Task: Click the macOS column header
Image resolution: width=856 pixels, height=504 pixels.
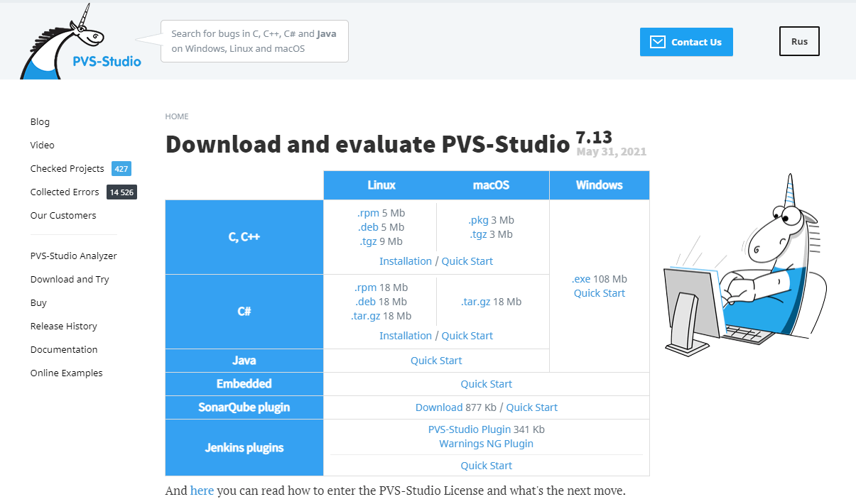Action: click(492, 185)
